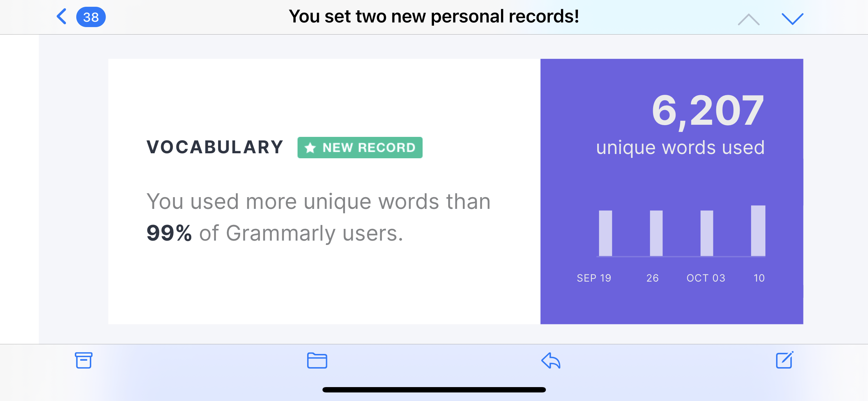The width and height of the screenshot is (868, 401).
Task: Tap the email subject title in the header
Action: click(434, 16)
